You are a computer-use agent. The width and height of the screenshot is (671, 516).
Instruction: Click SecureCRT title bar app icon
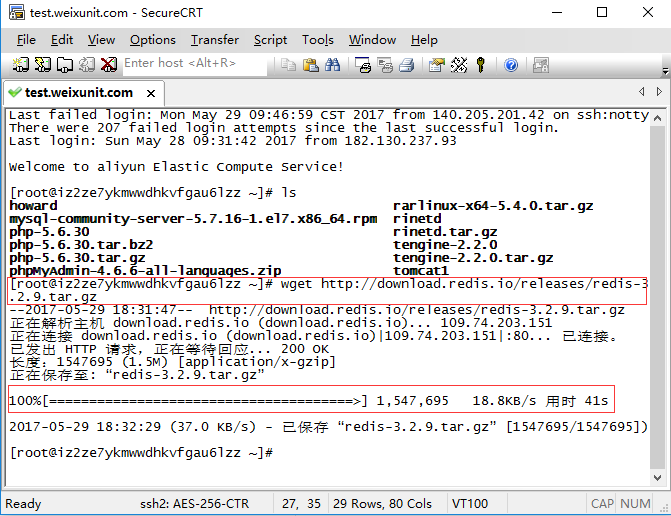(x=17, y=12)
